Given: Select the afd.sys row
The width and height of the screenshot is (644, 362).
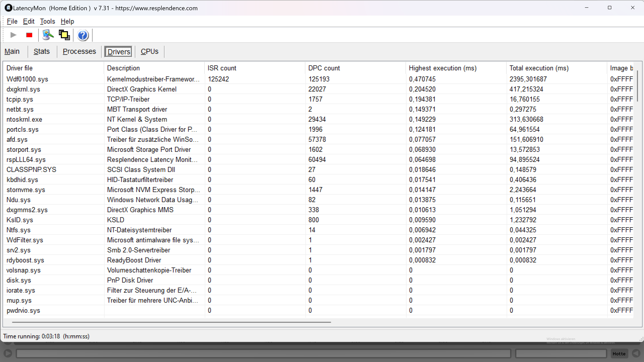Looking at the screenshot, I should 318,139.
